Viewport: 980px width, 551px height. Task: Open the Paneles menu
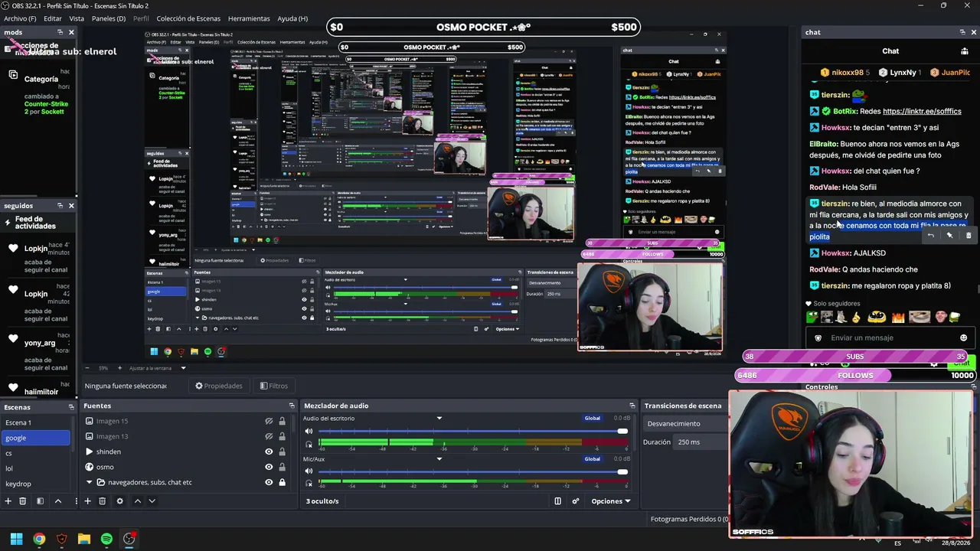(109, 18)
